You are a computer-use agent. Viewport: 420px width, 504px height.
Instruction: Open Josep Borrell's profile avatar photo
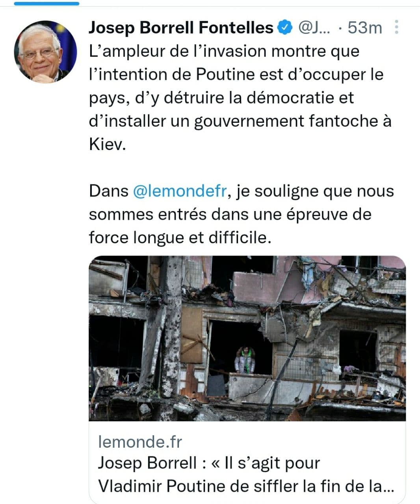[45, 52]
